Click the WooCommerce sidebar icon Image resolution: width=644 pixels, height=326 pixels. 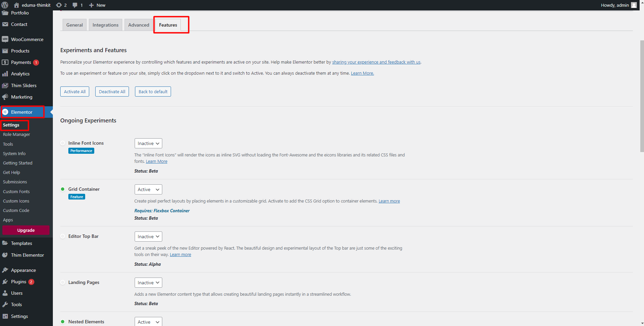tap(5, 39)
